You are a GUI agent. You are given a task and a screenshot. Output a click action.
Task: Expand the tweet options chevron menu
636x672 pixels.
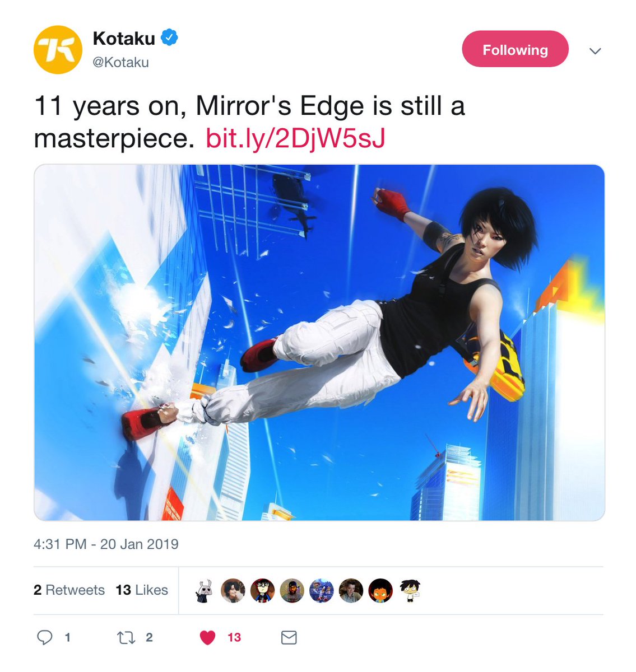coord(595,51)
